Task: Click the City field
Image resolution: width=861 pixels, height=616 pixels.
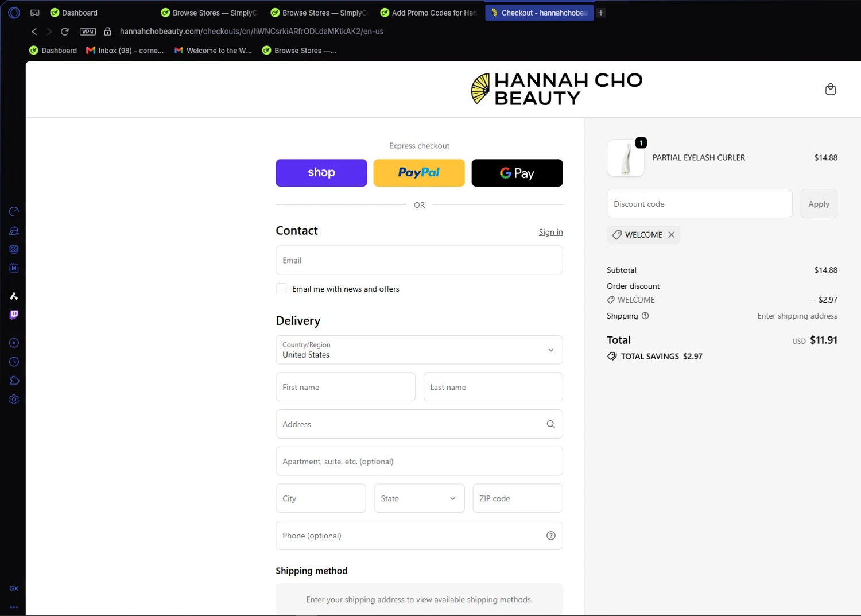Action: click(321, 498)
